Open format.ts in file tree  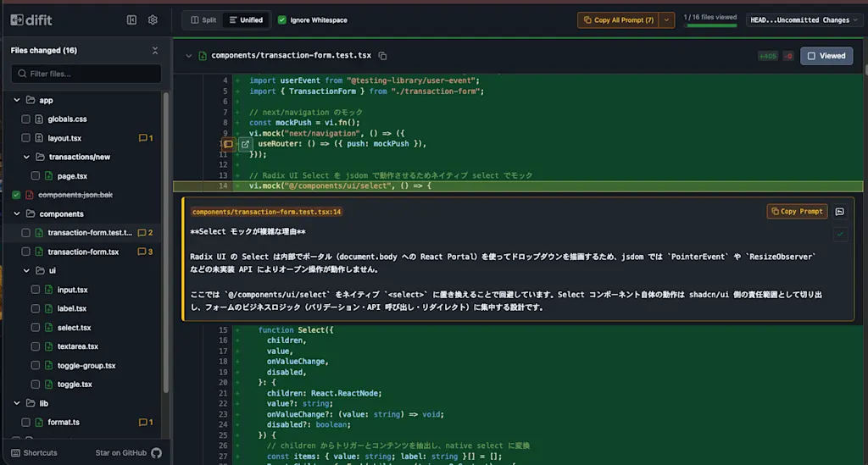[63, 423]
